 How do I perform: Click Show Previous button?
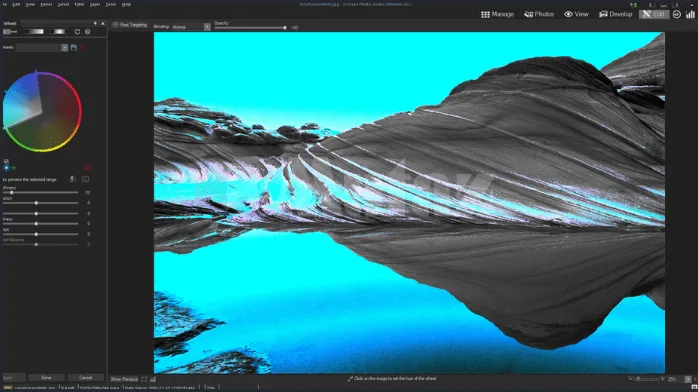124,379
